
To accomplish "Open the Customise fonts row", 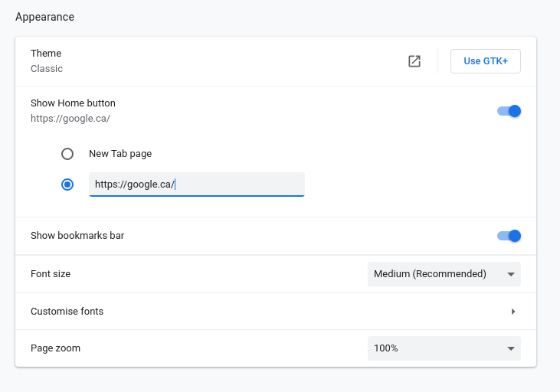I will [276, 312].
